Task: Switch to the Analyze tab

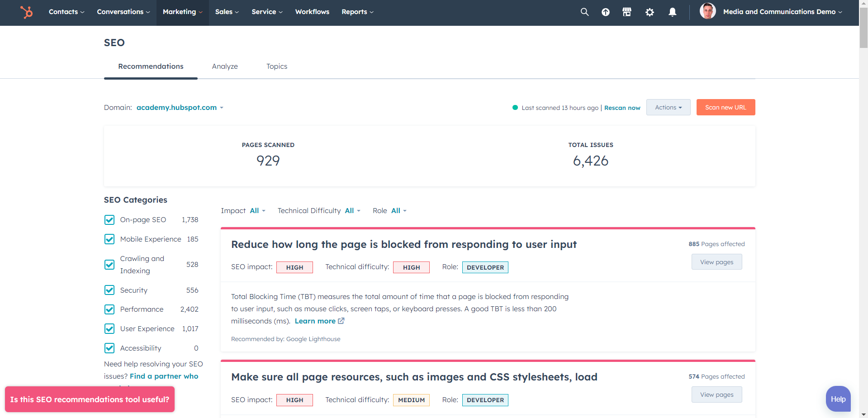Action: click(225, 66)
